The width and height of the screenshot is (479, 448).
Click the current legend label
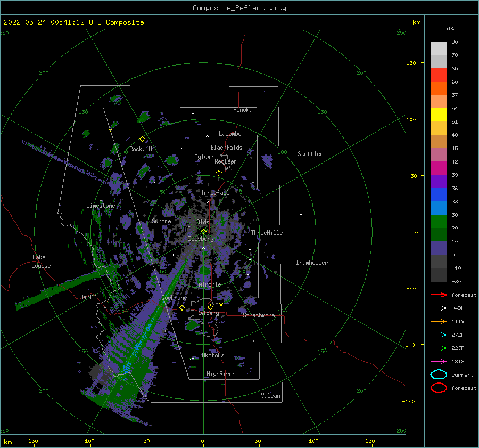point(463,374)
